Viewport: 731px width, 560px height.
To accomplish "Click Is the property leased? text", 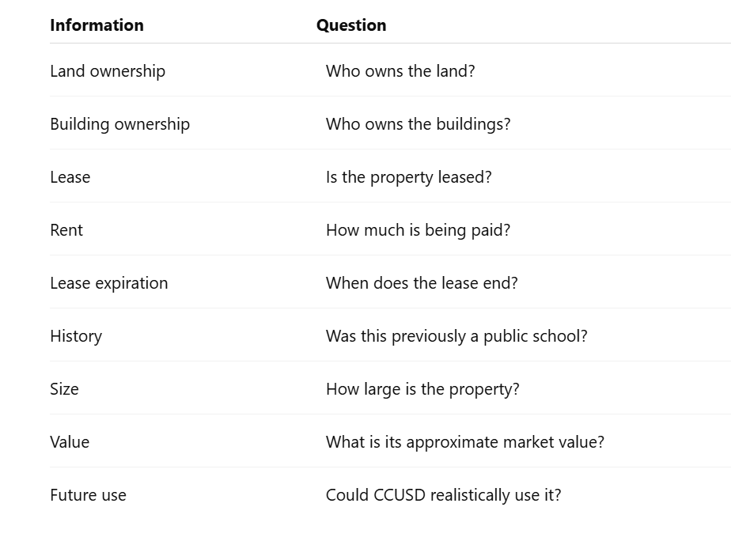I will coord(409,177).
